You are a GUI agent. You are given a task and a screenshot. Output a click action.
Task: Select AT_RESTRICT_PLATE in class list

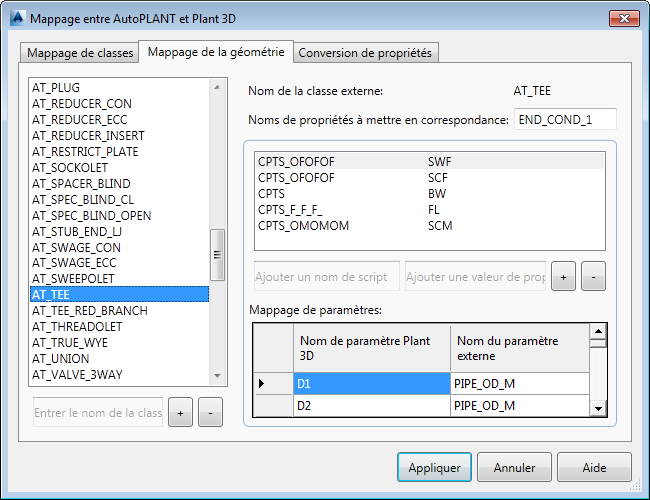[x=119, y=152]
